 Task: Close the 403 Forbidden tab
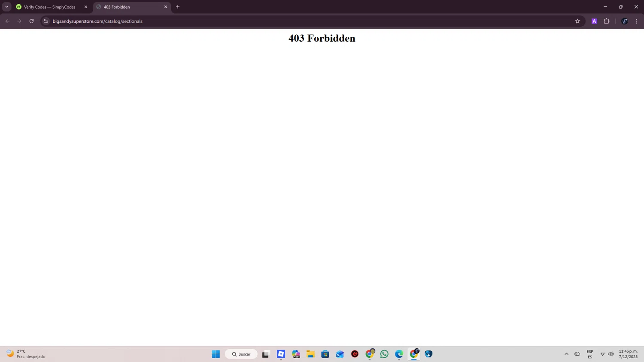[166, 7]
